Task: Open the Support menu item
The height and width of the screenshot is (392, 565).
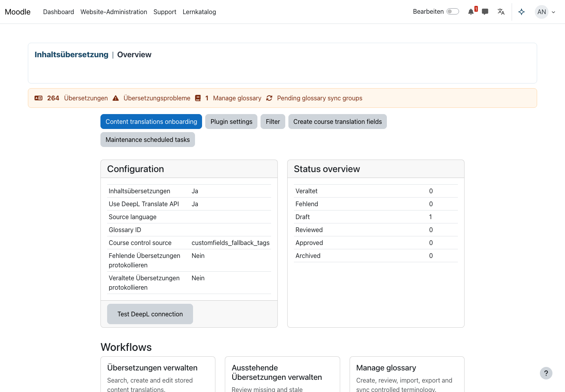Action: coord(165,12)
